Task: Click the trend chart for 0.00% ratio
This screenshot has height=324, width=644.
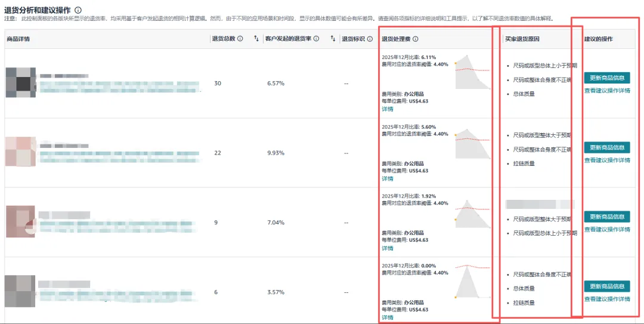Action: pos(472,280)
